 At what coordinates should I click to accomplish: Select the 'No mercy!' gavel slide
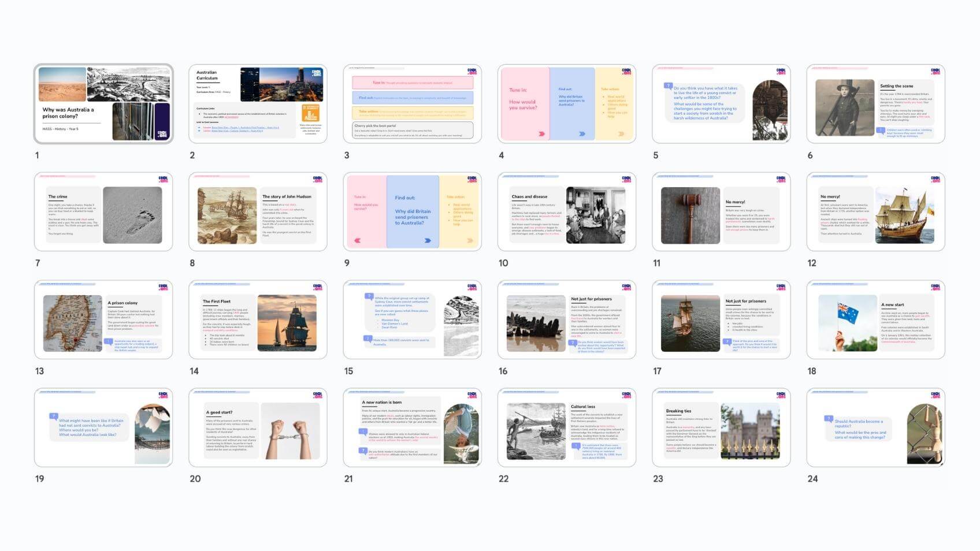tap(721, 212)
